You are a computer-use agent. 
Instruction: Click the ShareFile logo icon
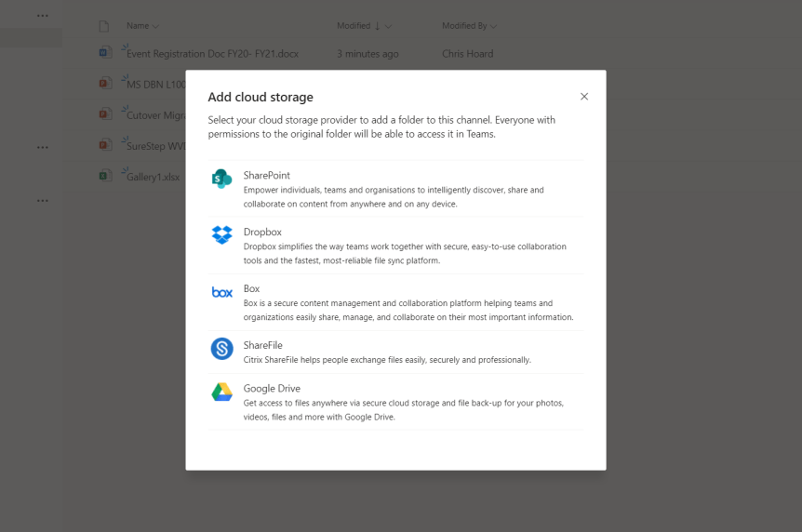(221, 349)
